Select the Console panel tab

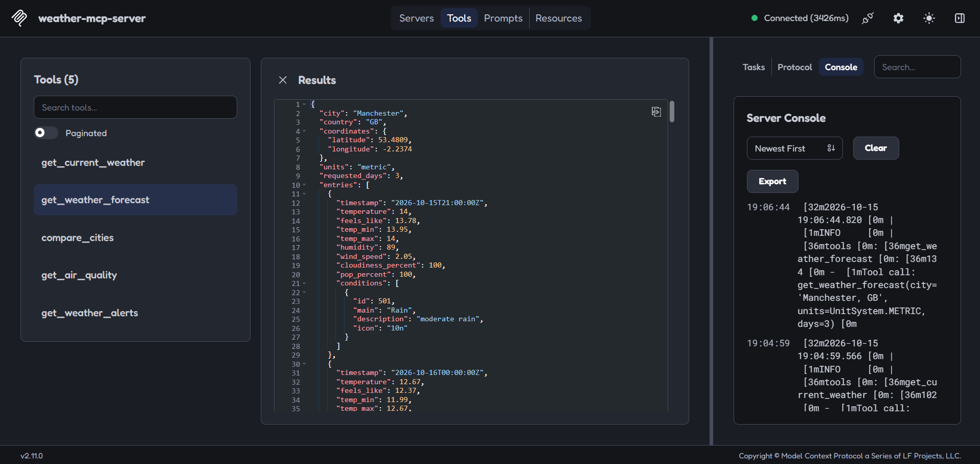[841, 67]
